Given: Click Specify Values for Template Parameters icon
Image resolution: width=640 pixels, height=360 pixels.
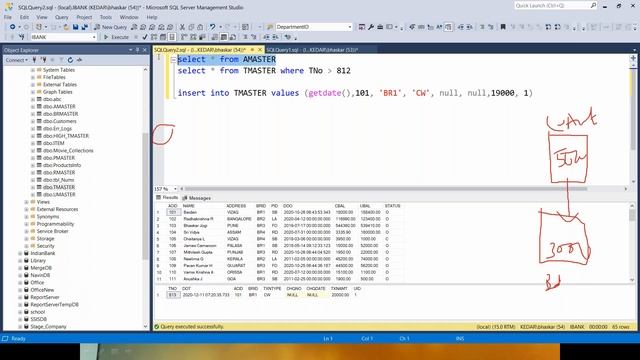Looking at the screenshot, I should (288, 37).
